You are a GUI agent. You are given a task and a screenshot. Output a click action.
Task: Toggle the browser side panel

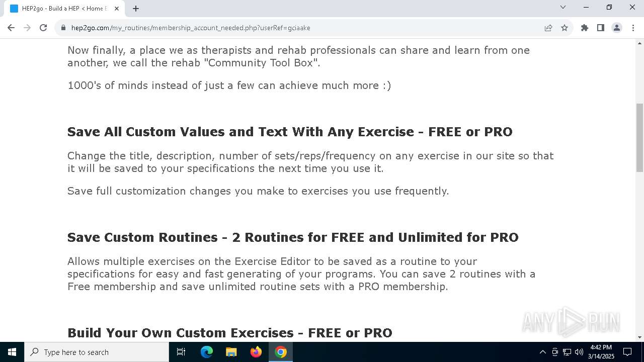tap(601, 28)
